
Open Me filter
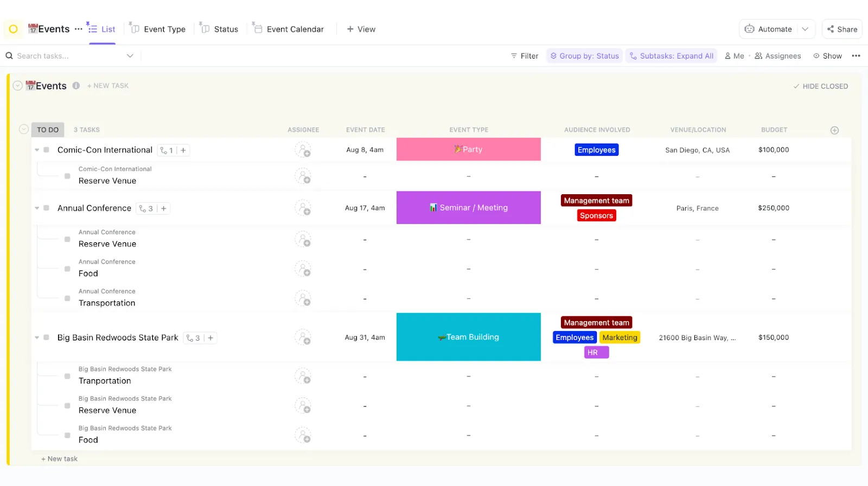point(735,56)
